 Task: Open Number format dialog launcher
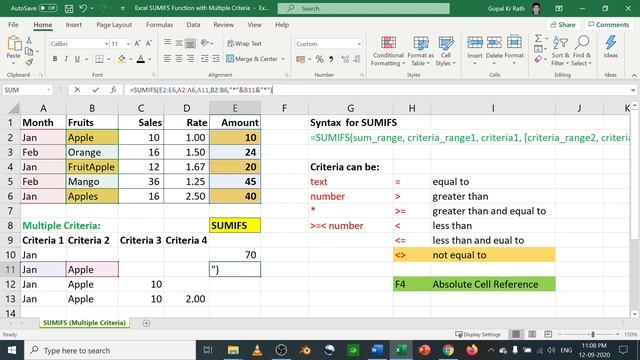click(362, 75)
